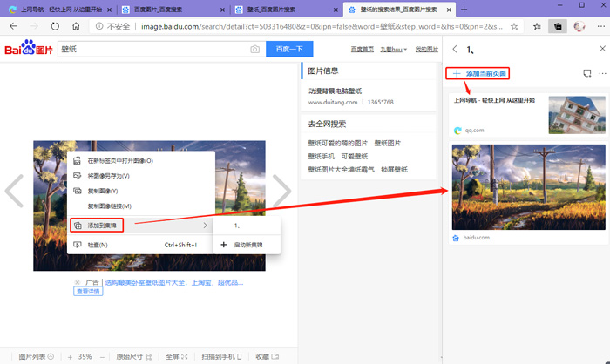Viewport: 610px width, 364px height.
Task: Open new browser tab with plus
Action: 464,9
